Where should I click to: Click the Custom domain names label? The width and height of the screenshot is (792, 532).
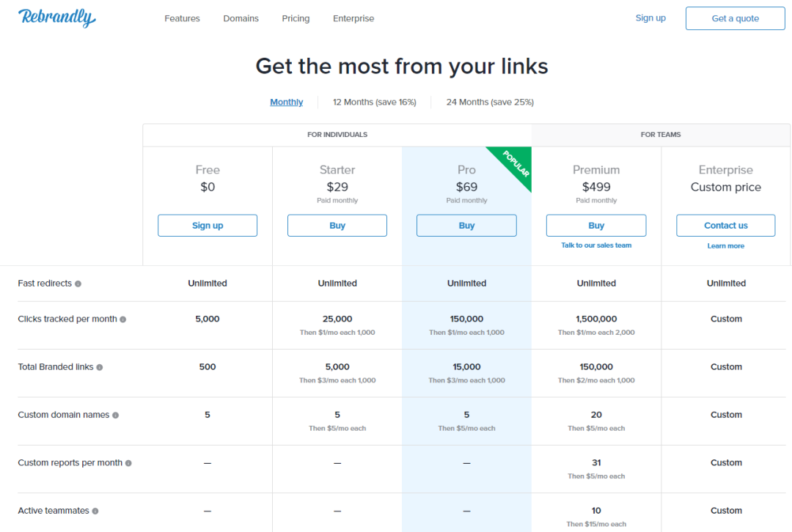click(x=64, y=415)
